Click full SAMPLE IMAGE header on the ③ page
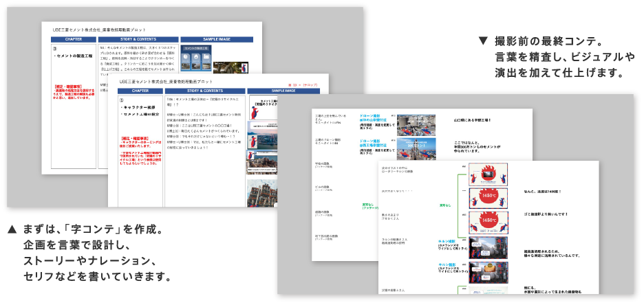The width and height of the screenshot is (644, 305). [x=217, y=39]
